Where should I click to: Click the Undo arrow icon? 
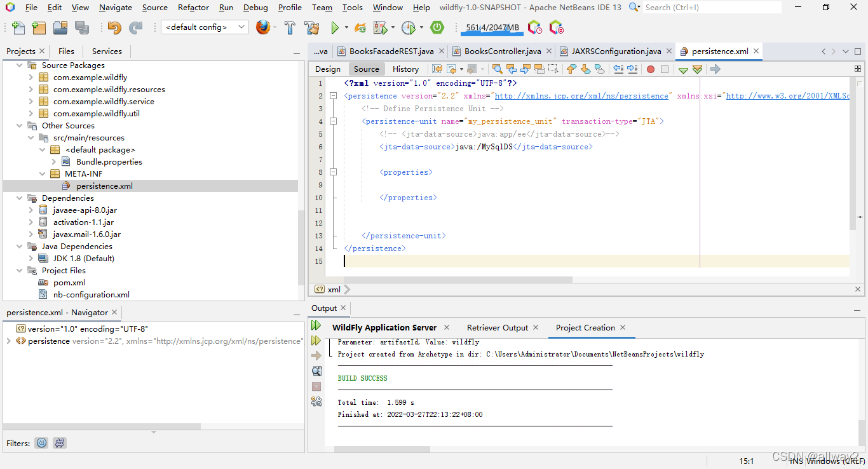tap(114, 27)
